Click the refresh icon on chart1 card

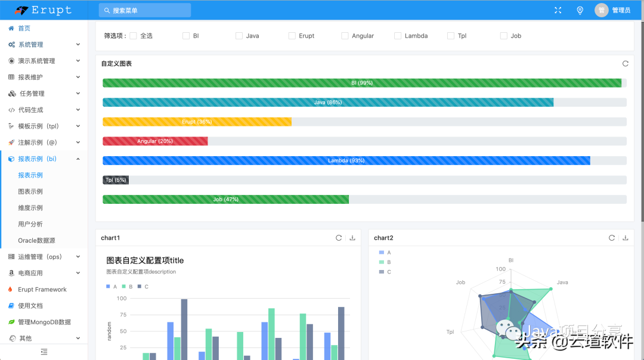coord(339,237)
